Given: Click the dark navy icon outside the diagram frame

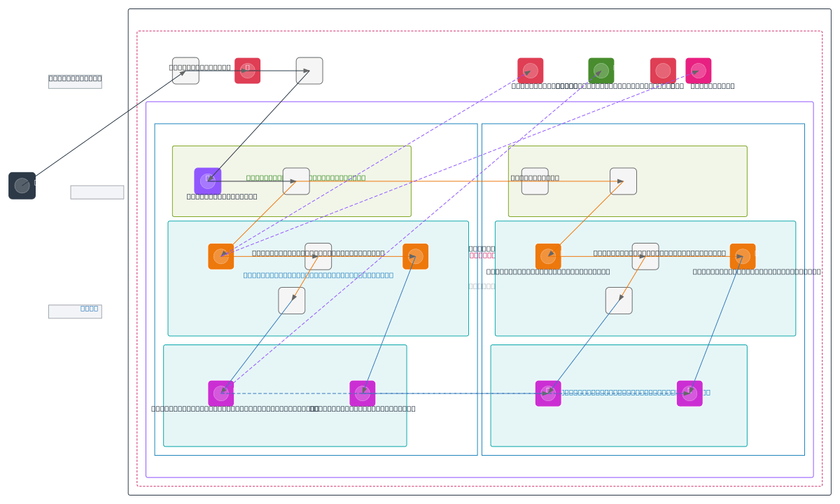Looking at the screenshot, I should click(22, 185).
